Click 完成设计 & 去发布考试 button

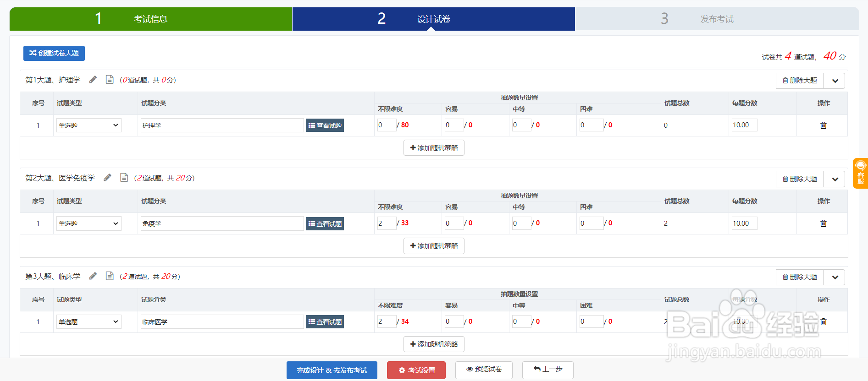pos(332,370)
